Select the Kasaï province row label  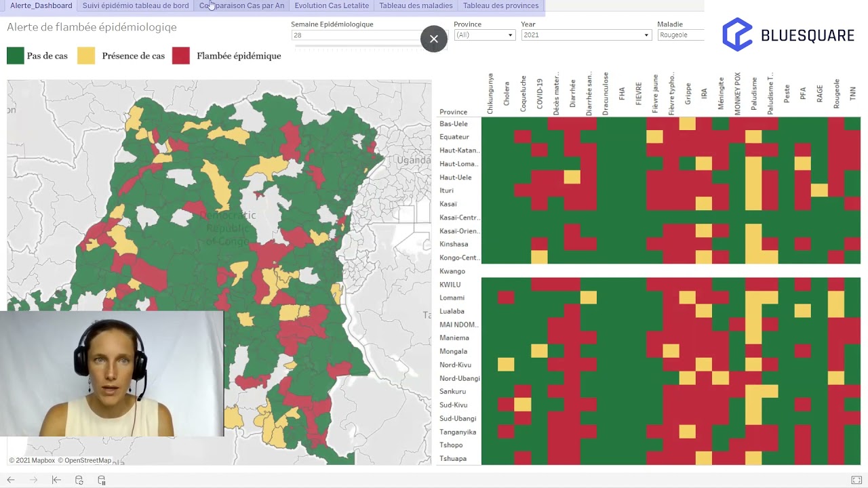pyautogui.click(x=448, y=204)
